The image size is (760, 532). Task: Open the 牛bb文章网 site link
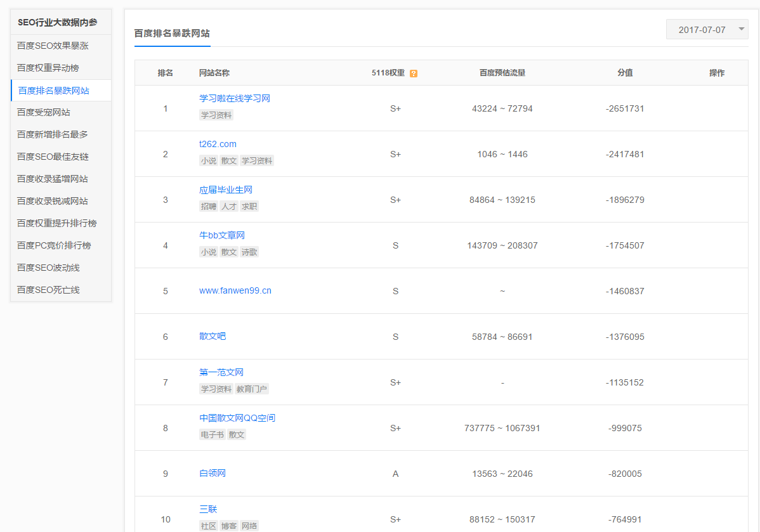point(222,235)
